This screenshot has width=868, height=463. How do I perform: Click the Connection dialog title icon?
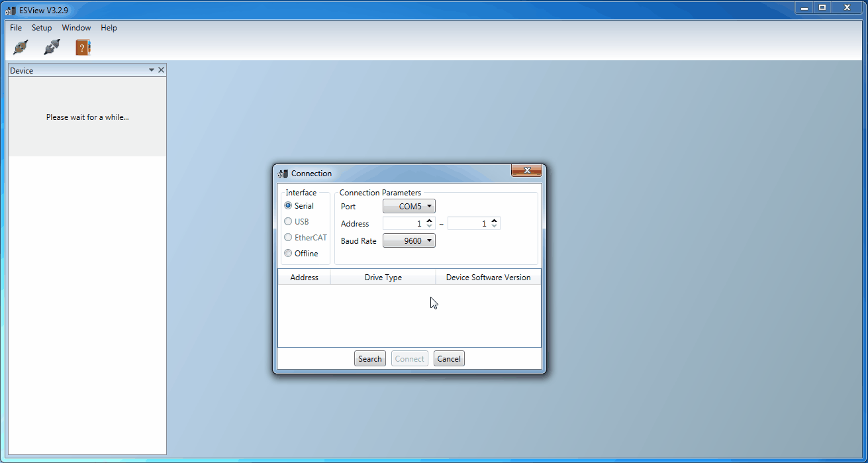[283, 174]
